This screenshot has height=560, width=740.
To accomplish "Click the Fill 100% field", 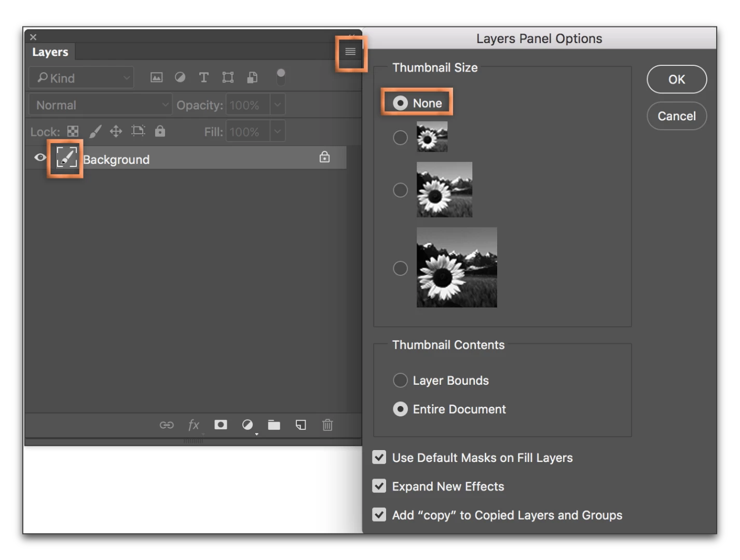I will click(248, 132).
